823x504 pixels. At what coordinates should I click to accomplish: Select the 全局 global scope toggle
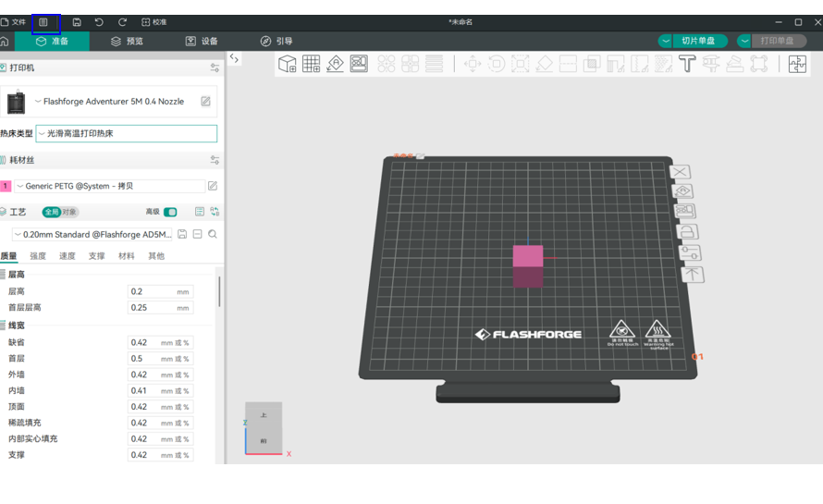pos(52,212)
